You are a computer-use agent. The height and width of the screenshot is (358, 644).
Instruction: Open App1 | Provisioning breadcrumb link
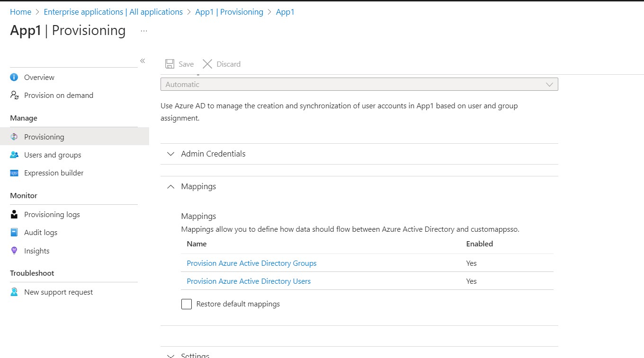point(229,12)
